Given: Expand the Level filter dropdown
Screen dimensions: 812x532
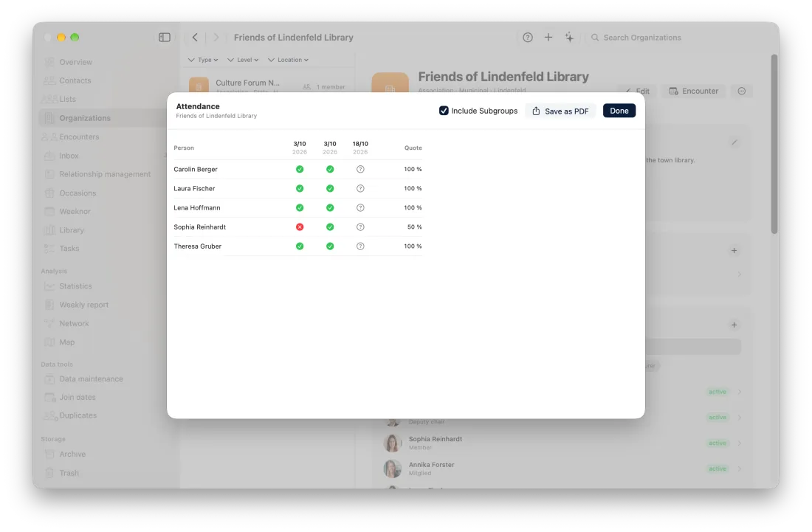Looking at the screenshot, I should tap(243, 60).
